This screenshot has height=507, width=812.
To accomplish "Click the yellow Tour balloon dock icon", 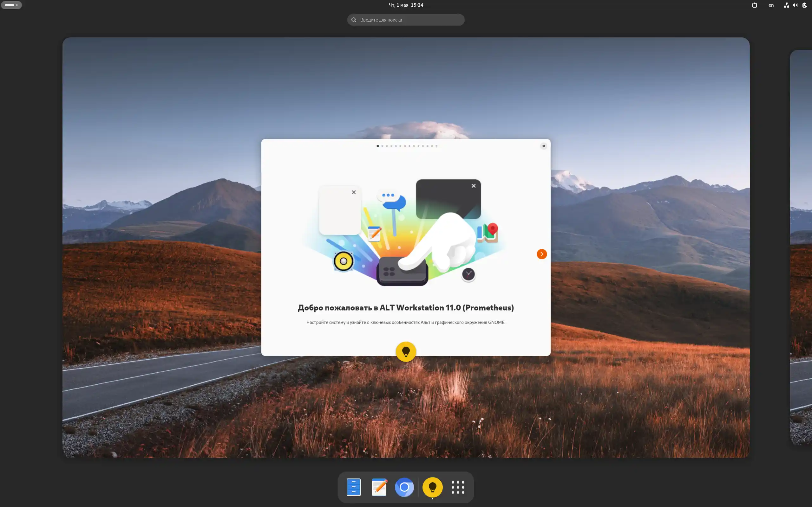I will [432, 487].
